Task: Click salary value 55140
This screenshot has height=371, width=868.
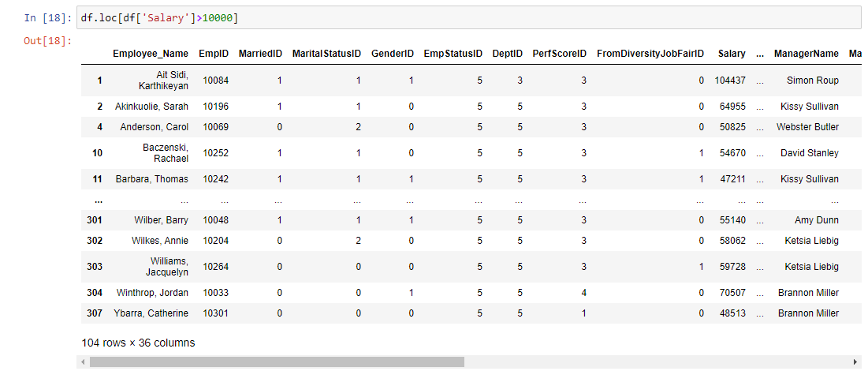Action: 732,220
